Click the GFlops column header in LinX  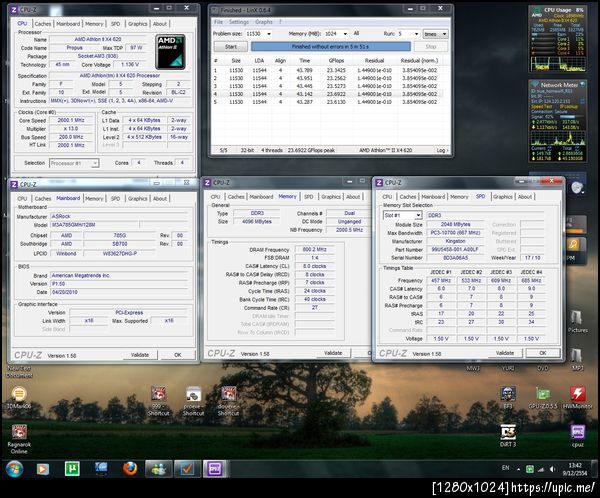[336, 60]
